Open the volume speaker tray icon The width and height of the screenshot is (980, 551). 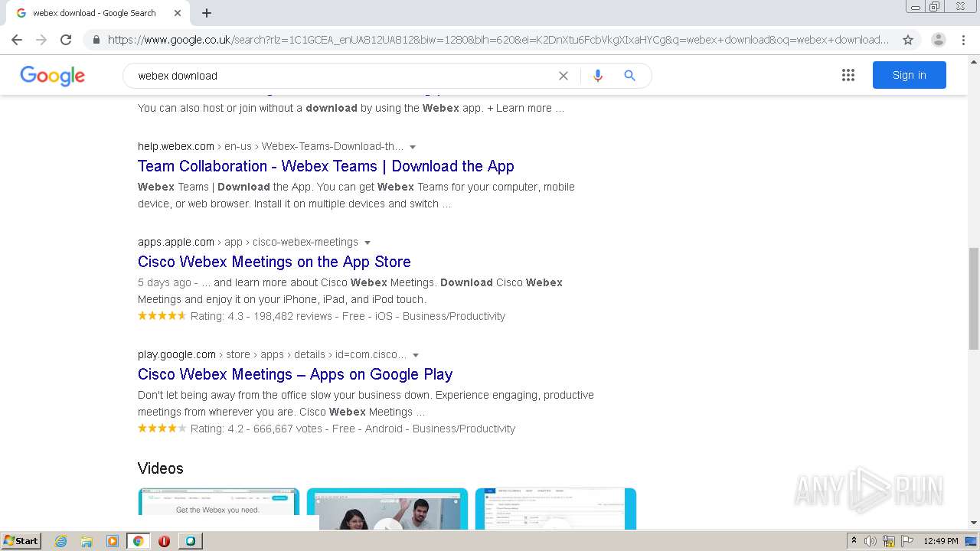tap(871, 541)
